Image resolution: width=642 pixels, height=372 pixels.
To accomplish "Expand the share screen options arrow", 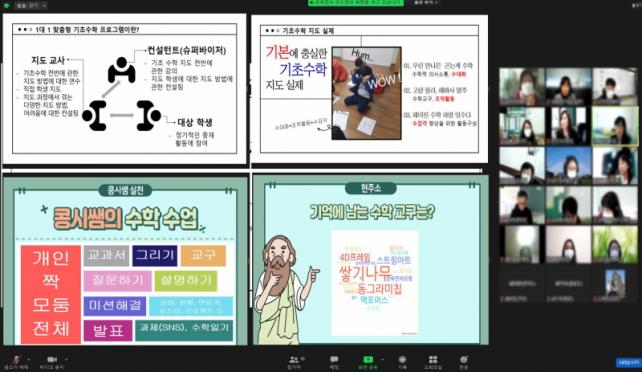I will click(x=383, y=359).
